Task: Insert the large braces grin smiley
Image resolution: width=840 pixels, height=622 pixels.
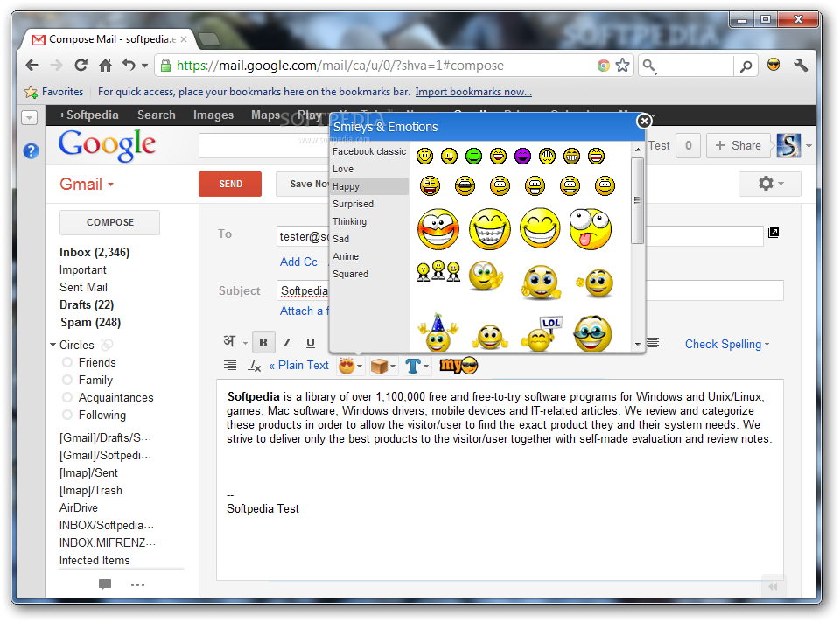Action: tap(490, 229)
